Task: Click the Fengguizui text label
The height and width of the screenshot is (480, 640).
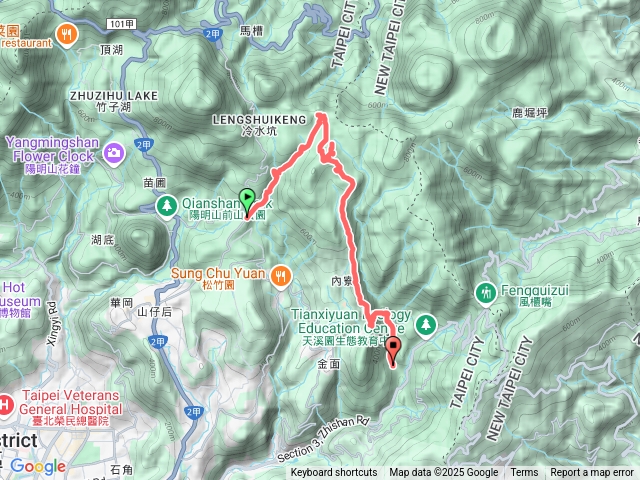Action: pyautogui.click(x=535, y=290)
